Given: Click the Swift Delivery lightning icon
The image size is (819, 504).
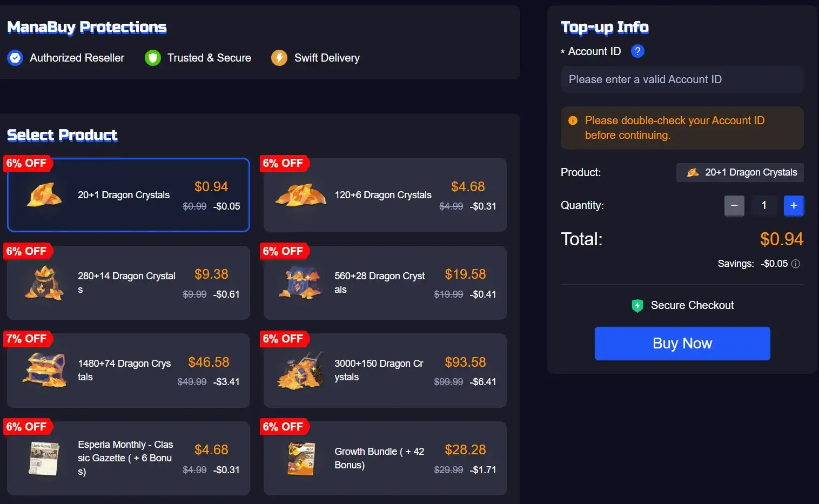Looking at the screenshot, I should pyautogui.click(x=279, y=58).
